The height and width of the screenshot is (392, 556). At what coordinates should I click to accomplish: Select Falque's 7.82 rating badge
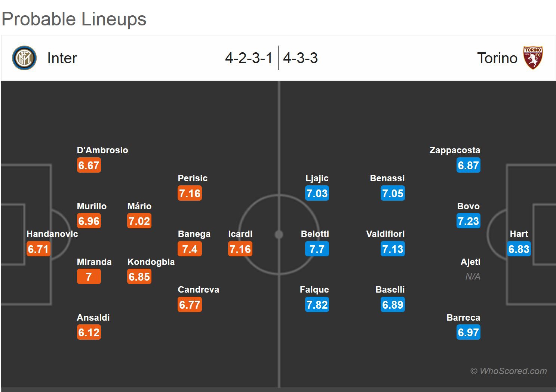pyautogui.click(x=317, y=305)
